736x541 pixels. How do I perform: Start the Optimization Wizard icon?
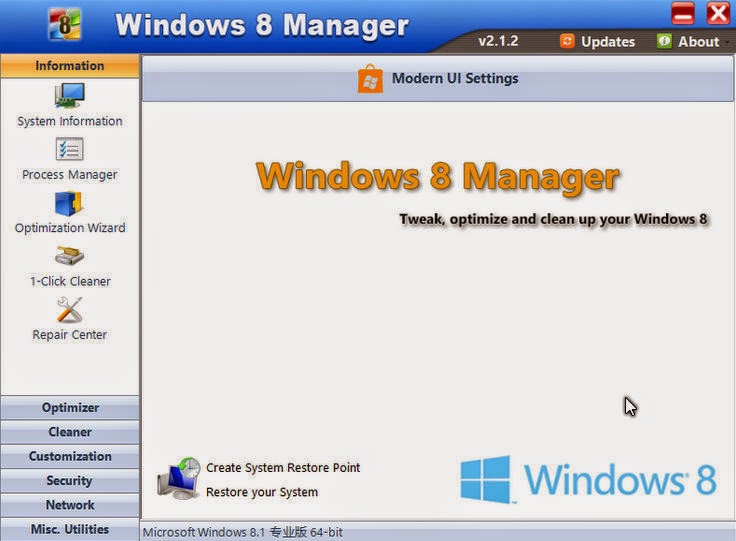69,203
